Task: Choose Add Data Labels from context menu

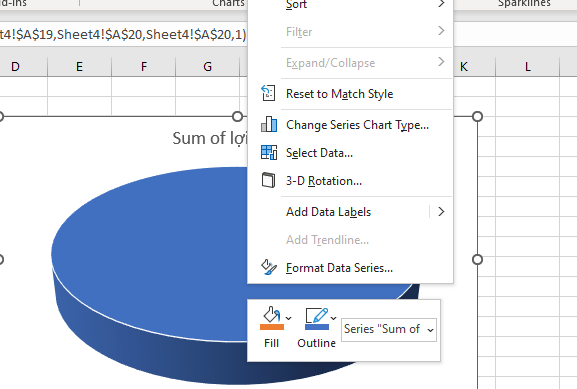Action: pyautogui.click(x=328, y=212)
